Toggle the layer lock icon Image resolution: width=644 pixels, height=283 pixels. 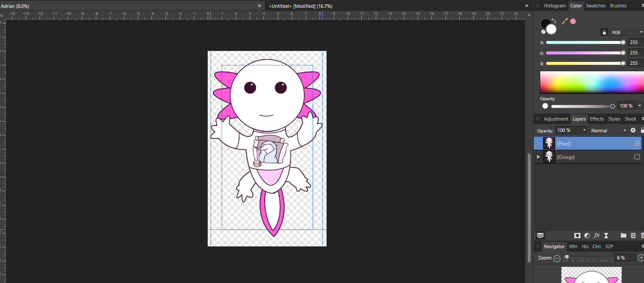pyautogui.click(x=642, y=130)
